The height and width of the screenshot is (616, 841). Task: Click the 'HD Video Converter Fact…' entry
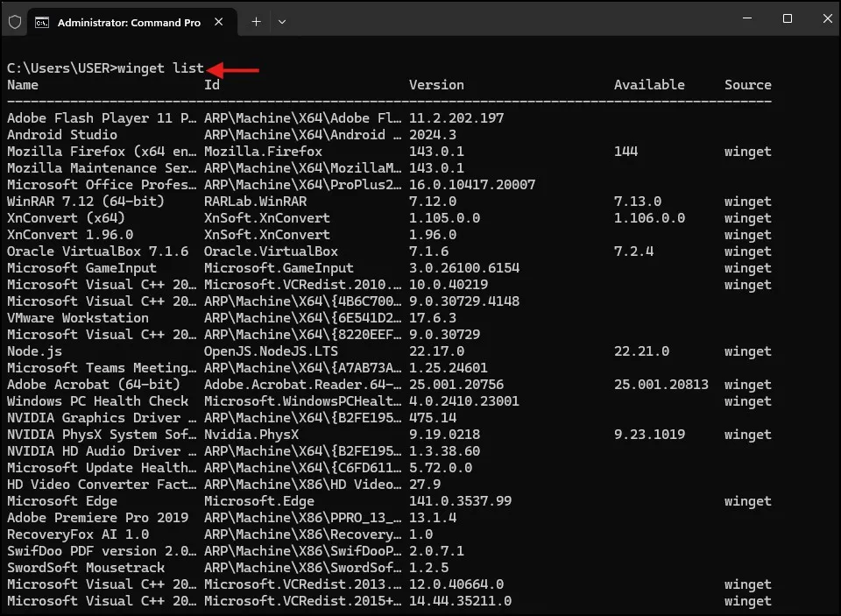[x=102, y=484]
